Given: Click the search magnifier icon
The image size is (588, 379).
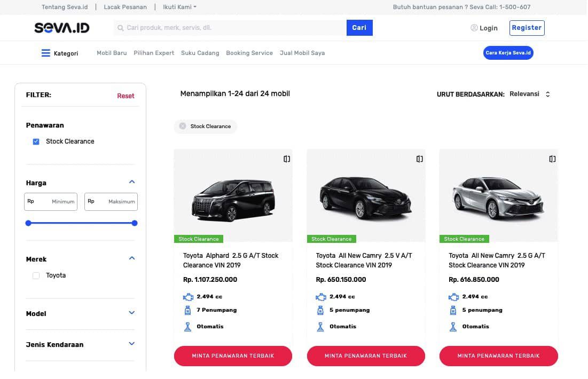Looking at the screenshot, I should (x=120, y=28).
